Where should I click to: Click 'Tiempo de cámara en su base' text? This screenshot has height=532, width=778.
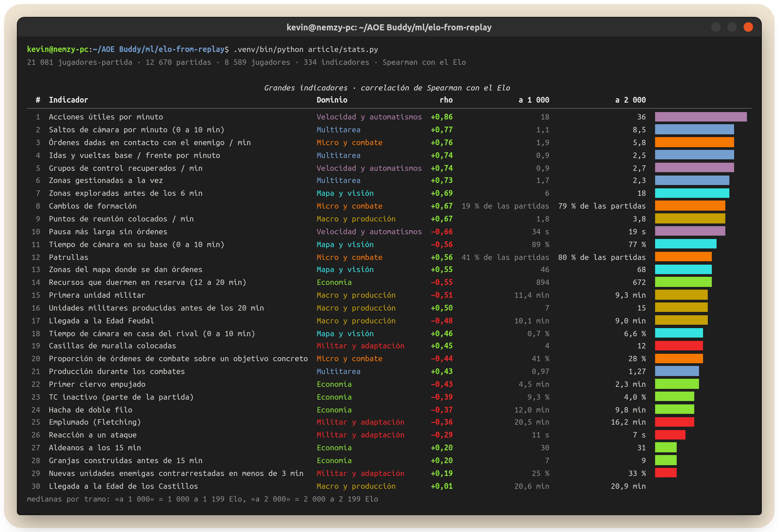pyautogui.click(x=108, y=244)
